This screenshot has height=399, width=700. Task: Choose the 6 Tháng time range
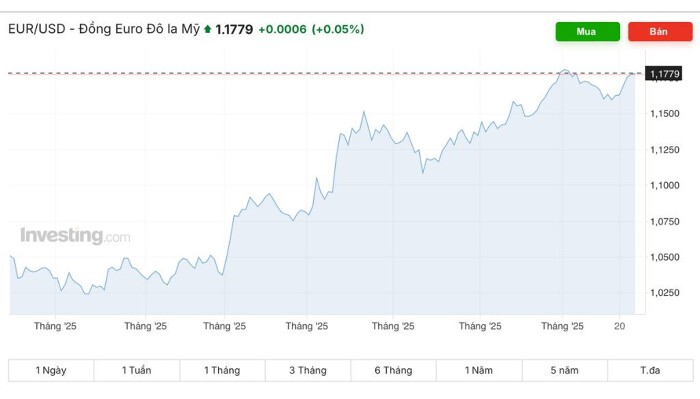(x=393, y=370)
